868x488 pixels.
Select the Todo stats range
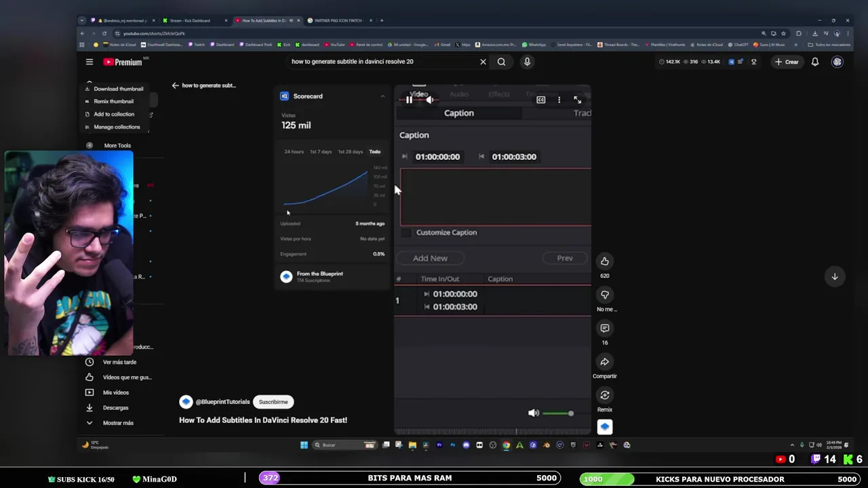[x=375, y=152]
